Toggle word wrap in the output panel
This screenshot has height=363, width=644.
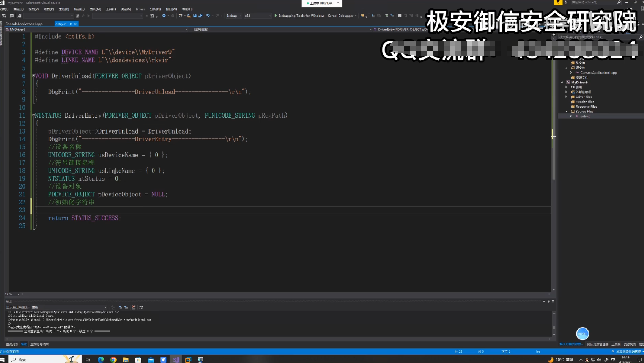coord(141,307)
